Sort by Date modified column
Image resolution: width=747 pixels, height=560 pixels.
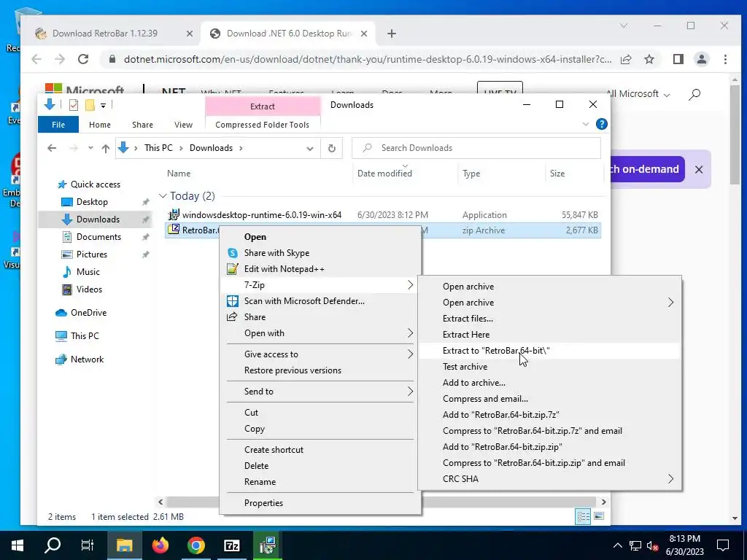click(x=384, y=174)
